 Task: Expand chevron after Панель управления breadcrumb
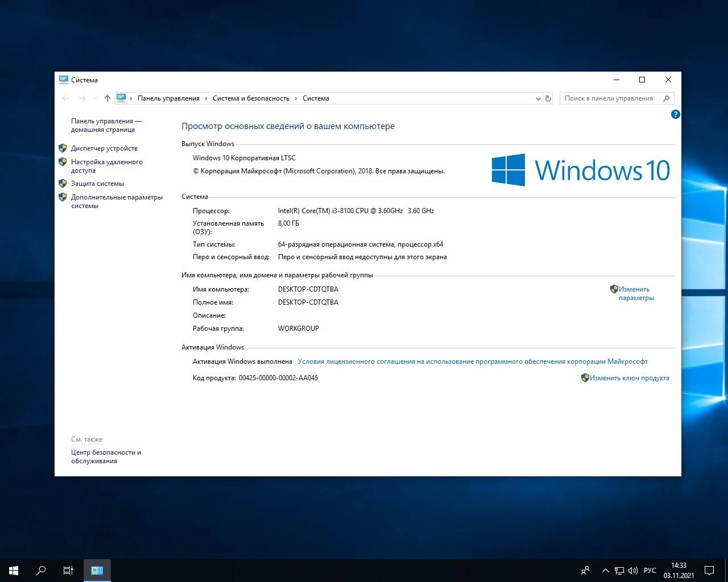[x=206, y=98]
